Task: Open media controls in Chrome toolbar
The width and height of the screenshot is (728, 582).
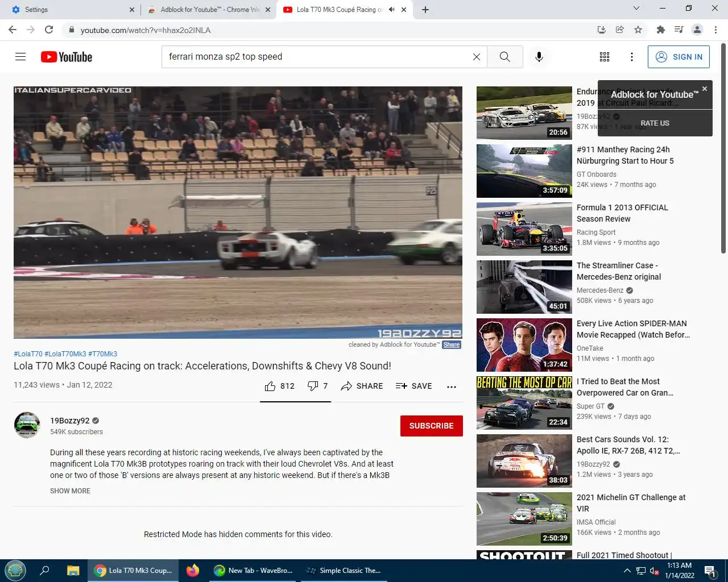Action: [x=679, y=30]
